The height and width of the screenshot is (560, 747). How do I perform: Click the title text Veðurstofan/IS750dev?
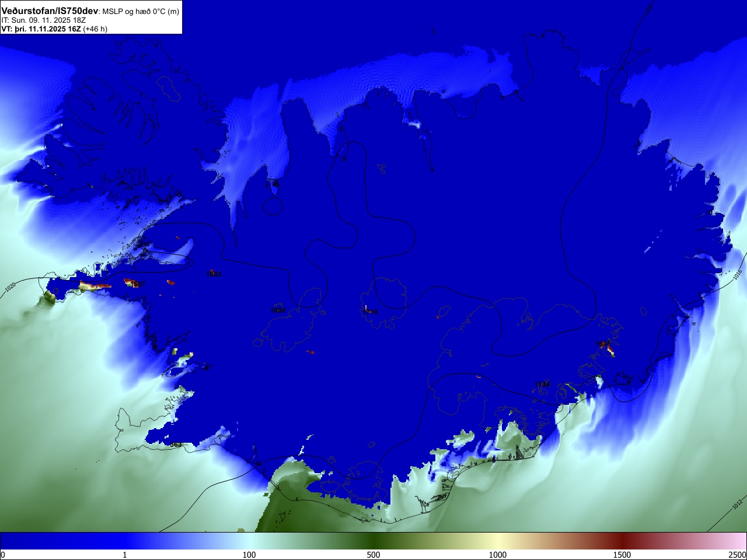[50, 11]
